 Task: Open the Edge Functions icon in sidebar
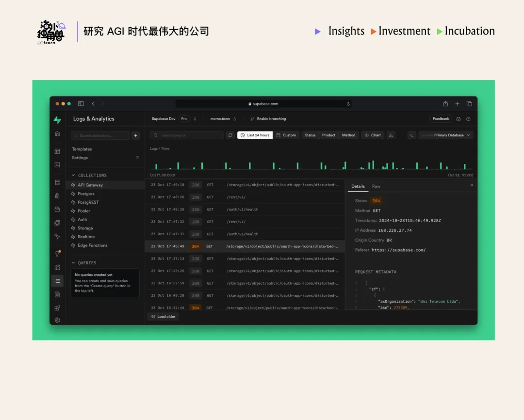click(x=57, y=223)
